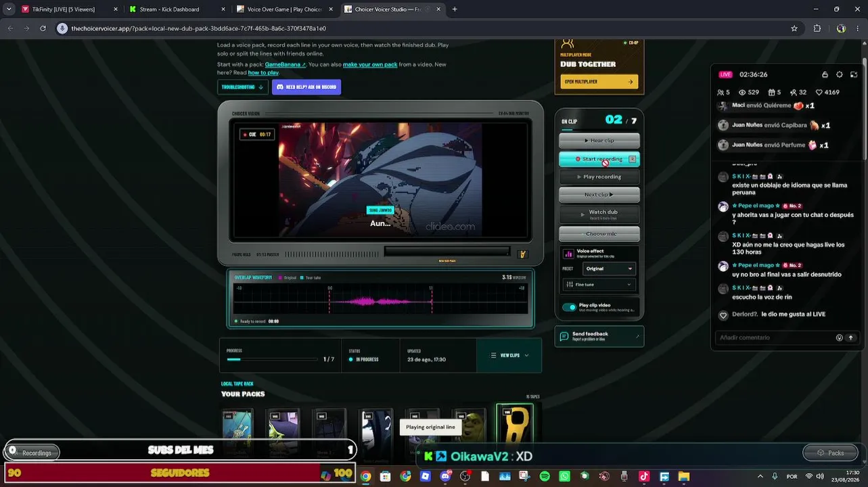Show hidden system tray icons
The height and width of the screenshot is (487, 868).
[760, 476]
